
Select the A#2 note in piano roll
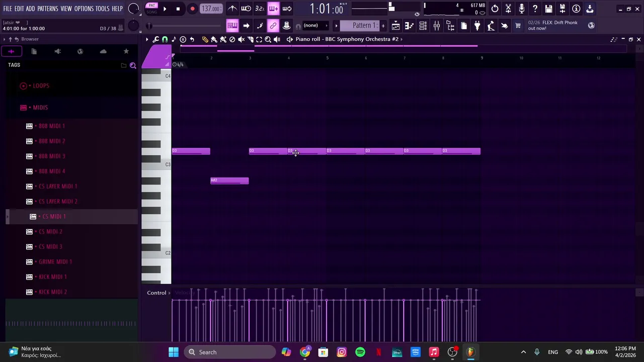(x=229, y=180)
